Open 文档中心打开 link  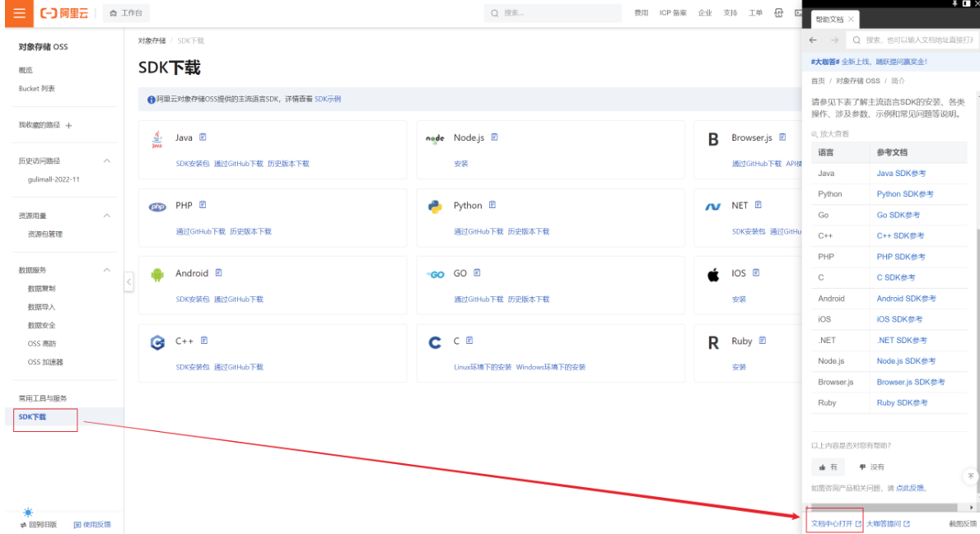(x=836, y=524)
